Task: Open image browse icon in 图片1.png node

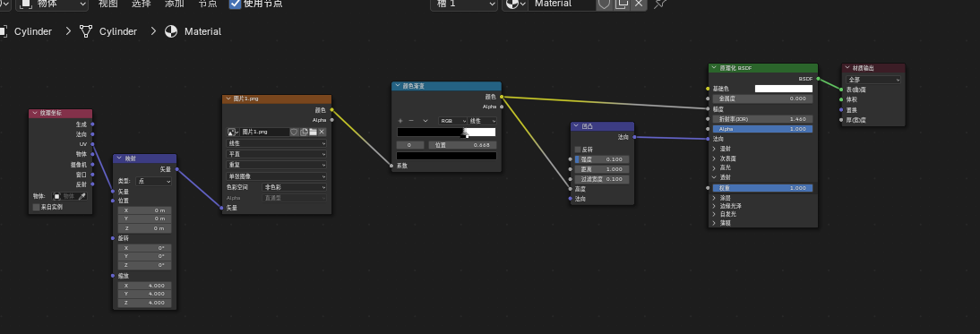Action: click(x=233, y=132)
